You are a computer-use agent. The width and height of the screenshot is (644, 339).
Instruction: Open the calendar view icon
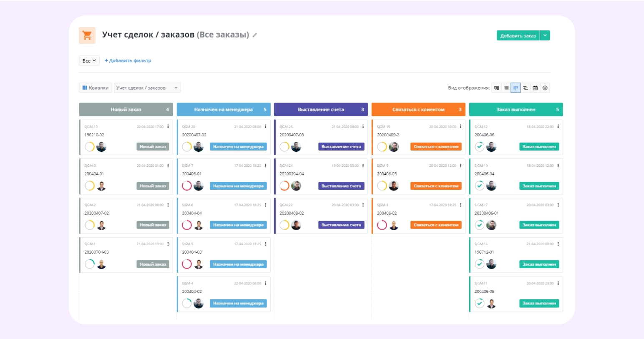[x=535, y=88]
